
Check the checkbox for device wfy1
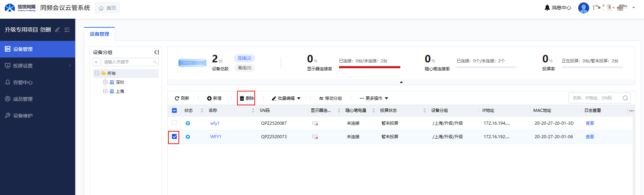(x=174, y=123)
